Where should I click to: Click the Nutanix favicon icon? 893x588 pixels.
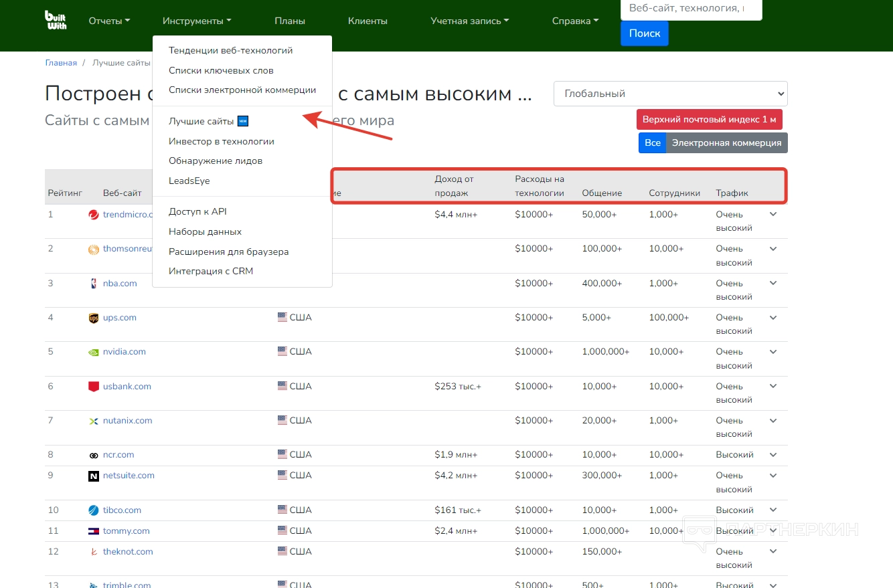coord(94,421)
